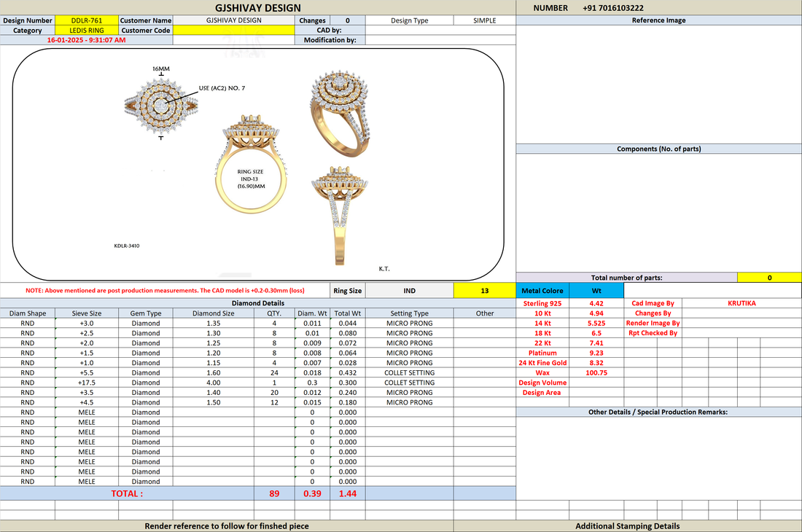Click the side-view ring render near K.T.
This screenshot has width=802, height=532.
(x=340, y=215)
